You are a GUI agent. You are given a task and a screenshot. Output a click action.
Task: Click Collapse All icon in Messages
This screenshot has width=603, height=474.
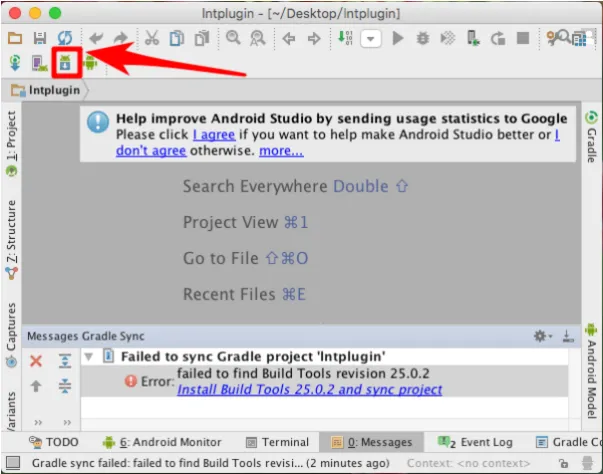65,385
